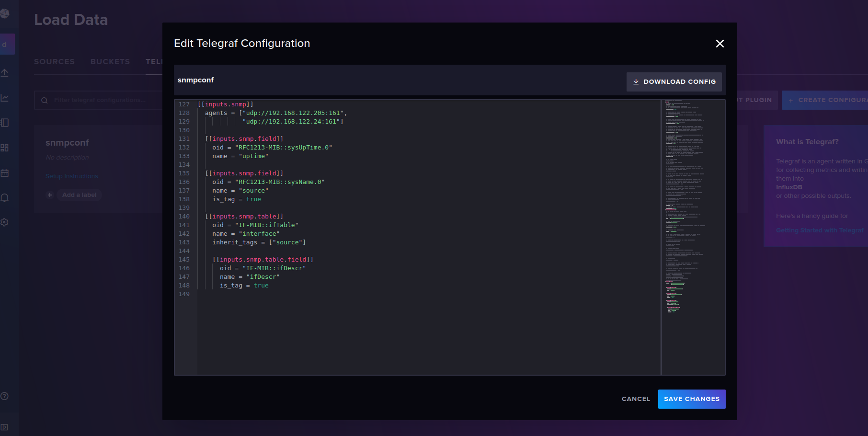Click the name = "source" line
The image size is (868, 436).
pos(240,191)
